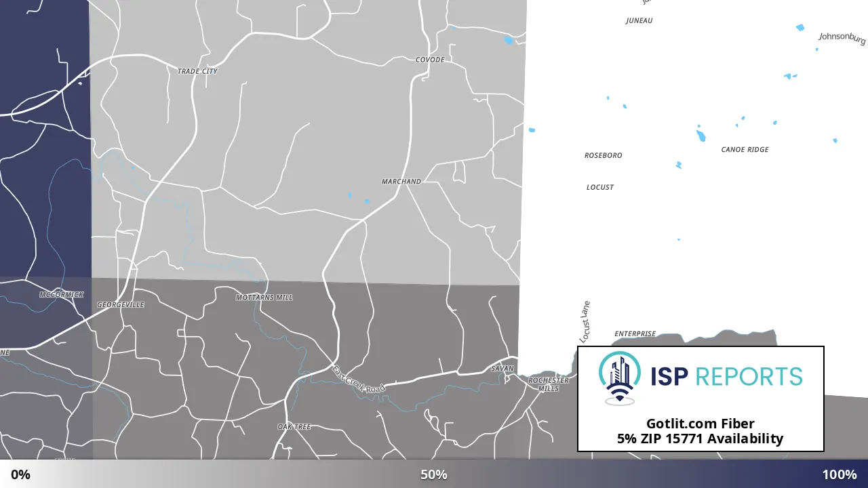Click '5% ZIP 15771 Availability' caption
This screenshot has height=488, width=868.
click(701, 439)
